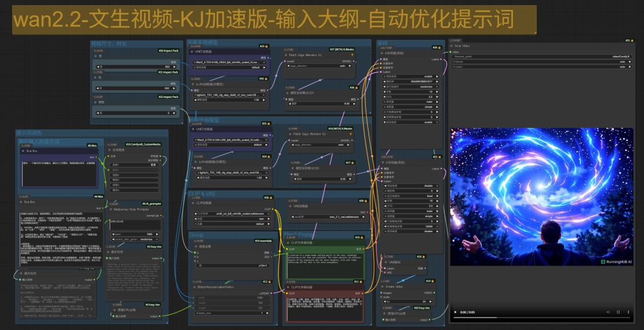Decrease the 宽 node value 853 with the left arrow
The image size is (644, 330).
[97, 66]
